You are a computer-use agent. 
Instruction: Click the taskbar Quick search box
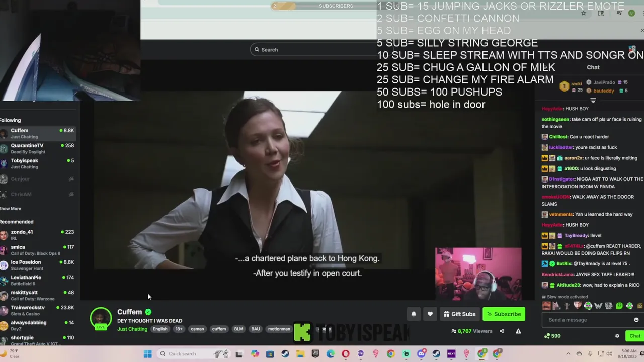coord(193,354)
